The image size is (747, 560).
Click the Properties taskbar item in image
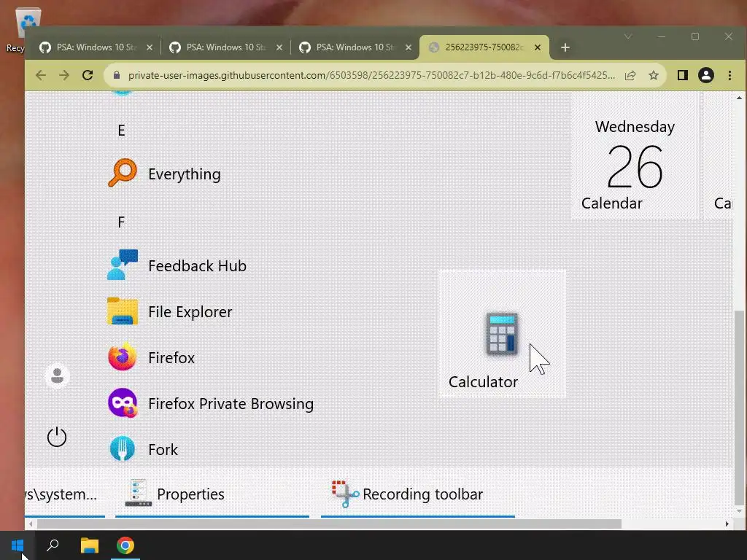pyautogui.click(x=212, y=494)
